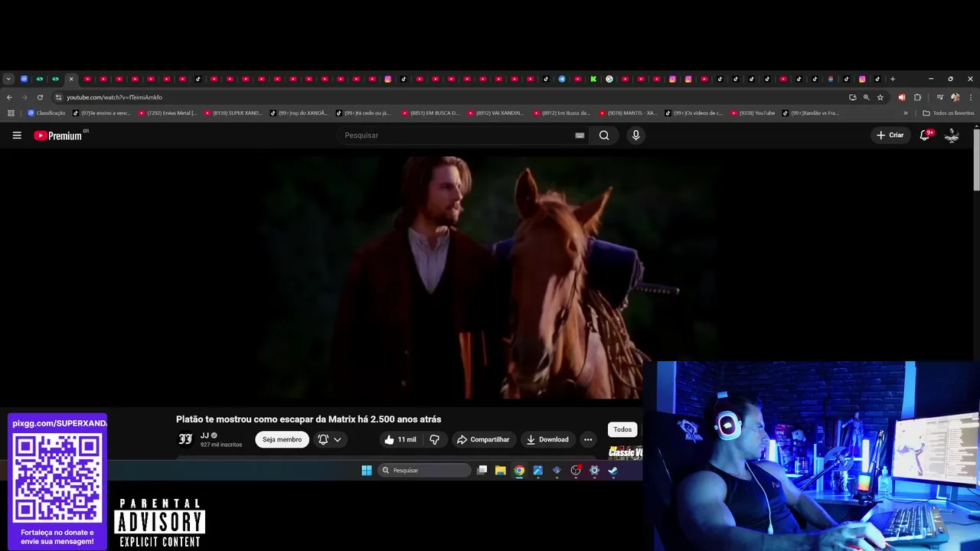Open the Classificação bookmark
This screenshot has width=980, height=551.
pos(46,113)
